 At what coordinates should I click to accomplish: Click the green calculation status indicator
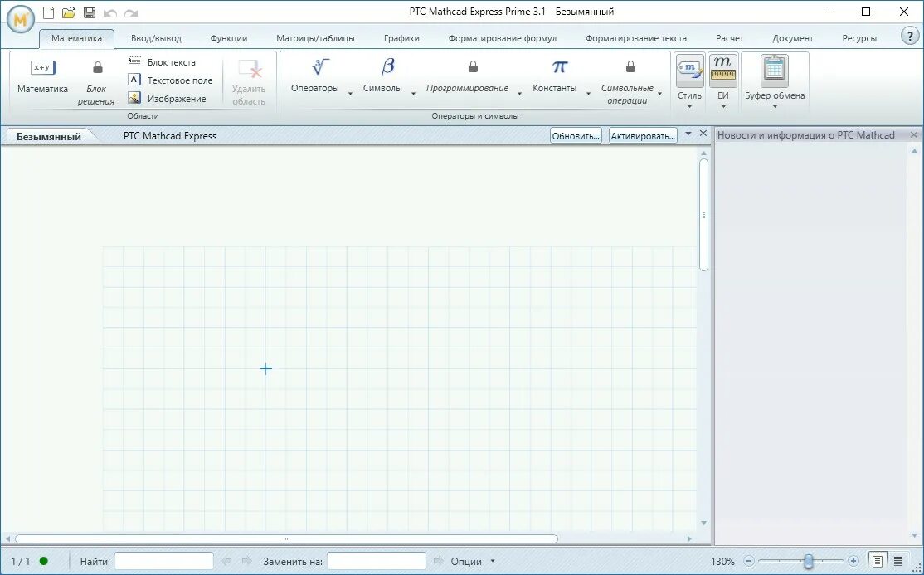click(44, 561)
